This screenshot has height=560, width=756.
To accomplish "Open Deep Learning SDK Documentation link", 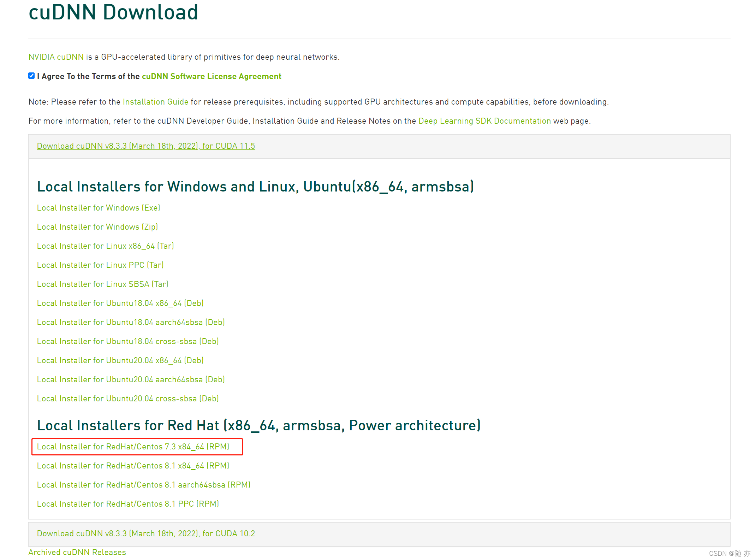I will (x=484, y=121).
